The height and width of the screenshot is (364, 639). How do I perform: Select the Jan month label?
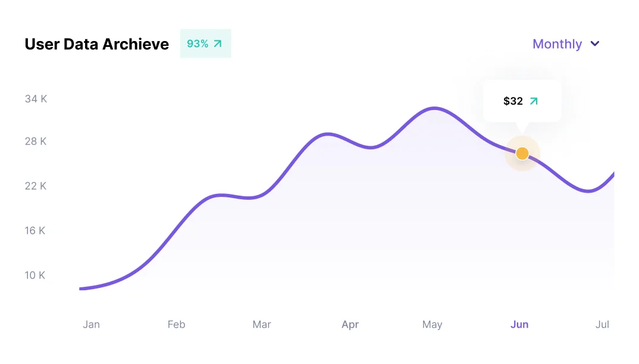tap(91, 324)
